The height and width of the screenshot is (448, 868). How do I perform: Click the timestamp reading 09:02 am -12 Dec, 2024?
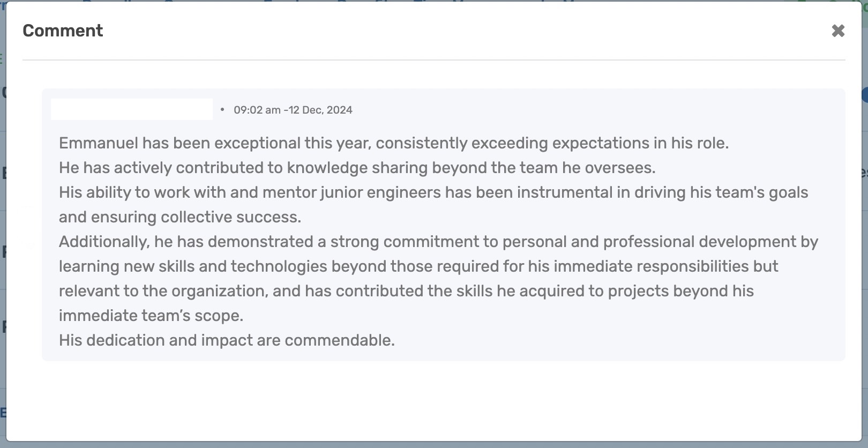[293, 110]
